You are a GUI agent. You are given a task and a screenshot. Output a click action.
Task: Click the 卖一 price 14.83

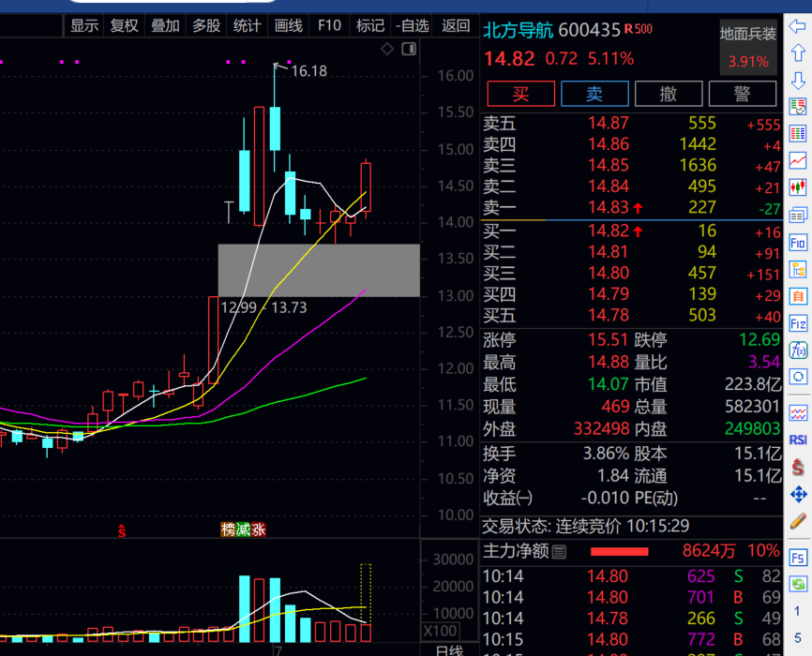click(608, 208)
